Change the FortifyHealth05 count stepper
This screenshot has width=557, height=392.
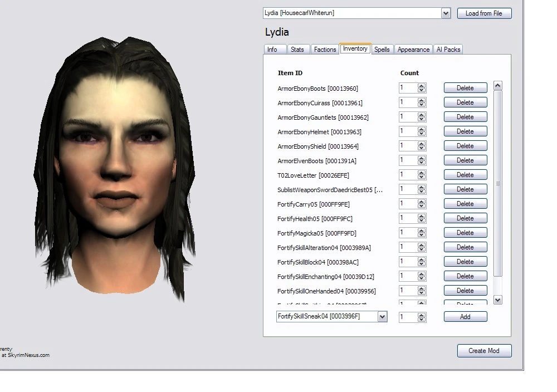click(x=422, y=218)
